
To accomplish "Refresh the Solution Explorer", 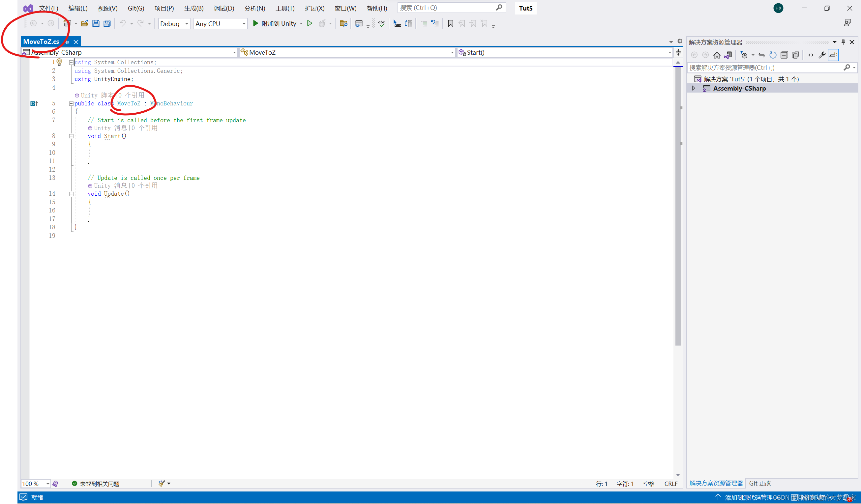I will click(x=773, y=55).
